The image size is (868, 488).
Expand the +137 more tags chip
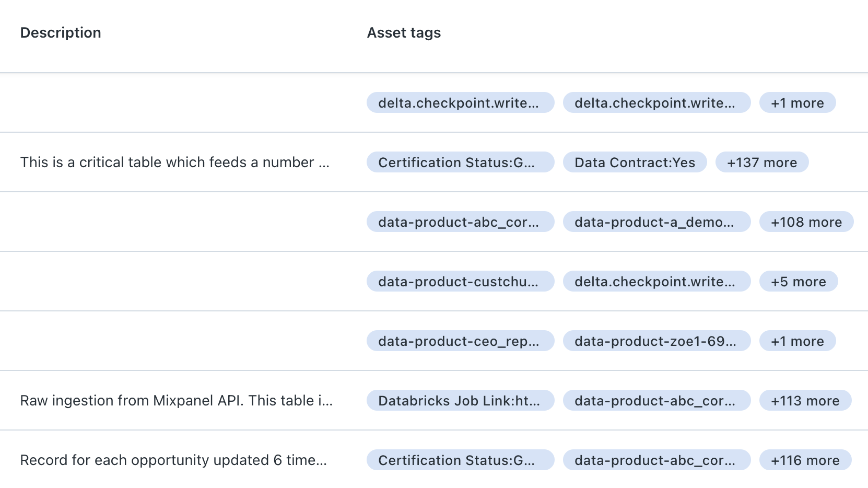[x=761, y=162]
